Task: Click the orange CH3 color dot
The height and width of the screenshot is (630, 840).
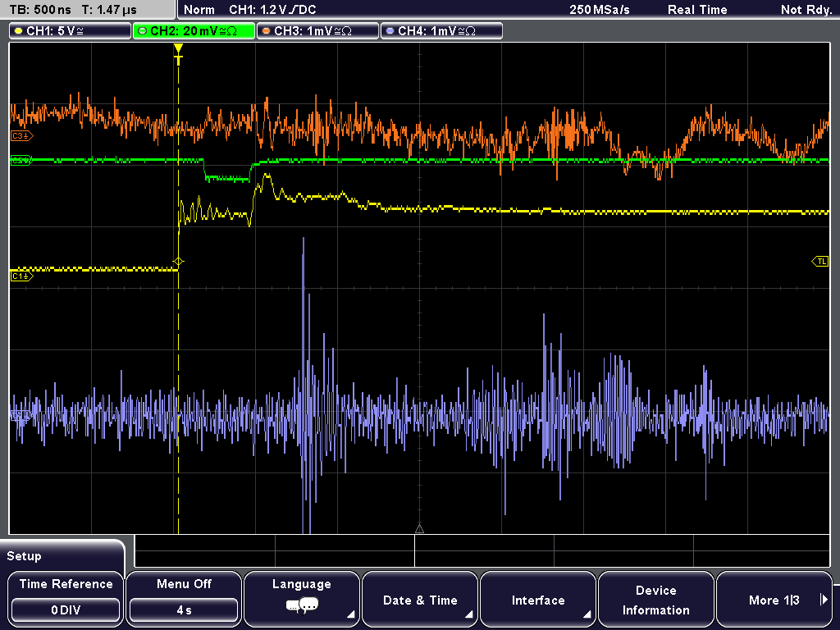Action: pyautogui.click(x=266, y=31)
